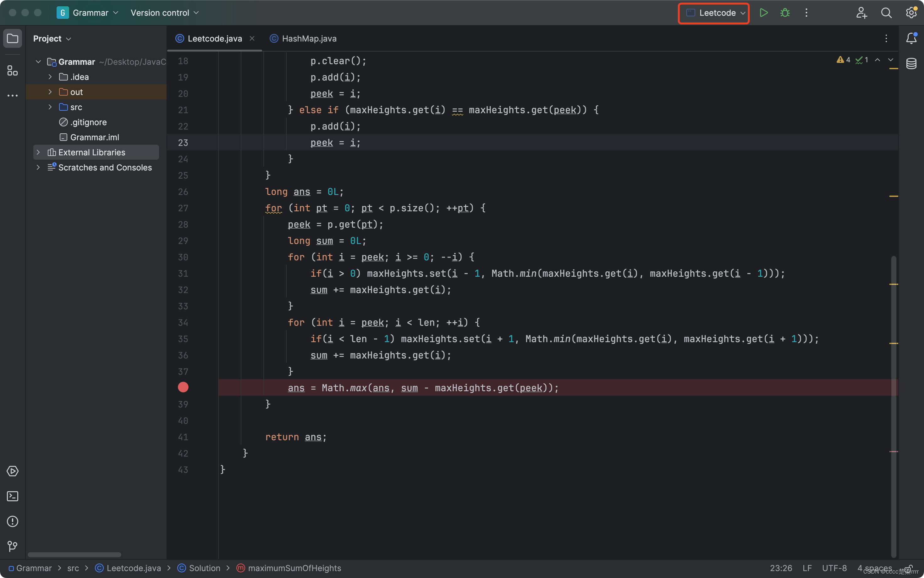This screenshot has width=924, height=578.
Task: Open IDE settings gear icon
Action: [911, 13]
